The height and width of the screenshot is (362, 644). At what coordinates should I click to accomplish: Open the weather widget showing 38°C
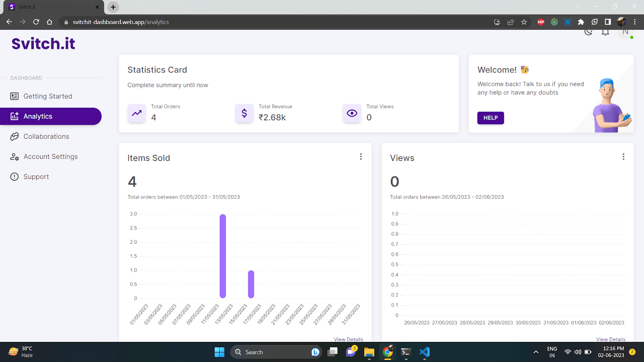(x=21, y=352)
